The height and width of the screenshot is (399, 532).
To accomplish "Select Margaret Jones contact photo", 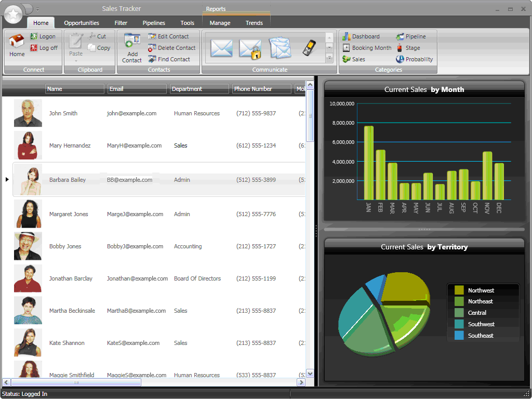I will (x=28, y=214).
